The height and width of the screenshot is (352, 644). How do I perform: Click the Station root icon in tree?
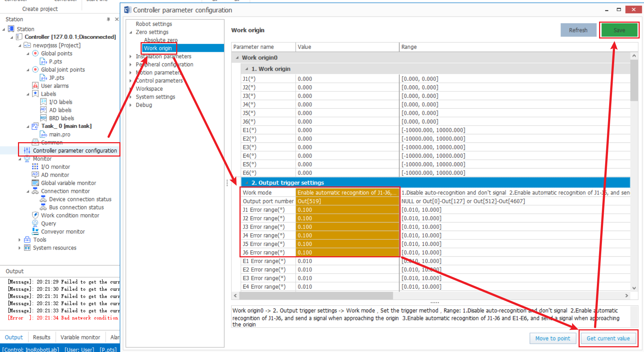point(11,29)
